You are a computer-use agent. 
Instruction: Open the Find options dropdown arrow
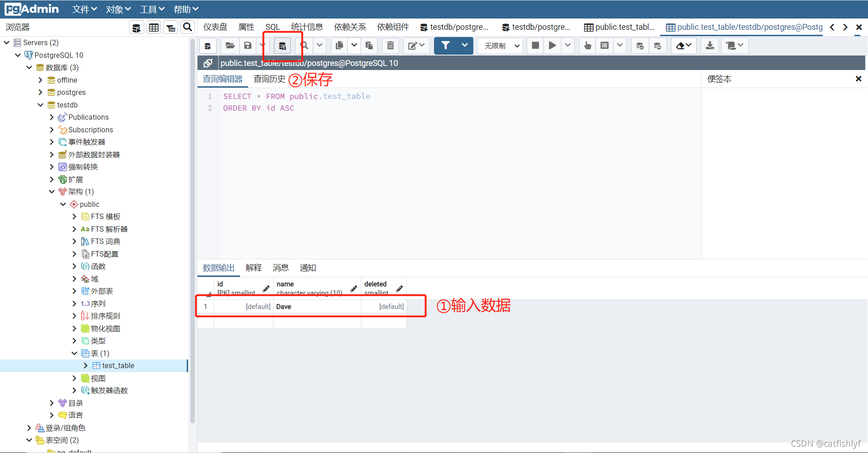[320, 46]
